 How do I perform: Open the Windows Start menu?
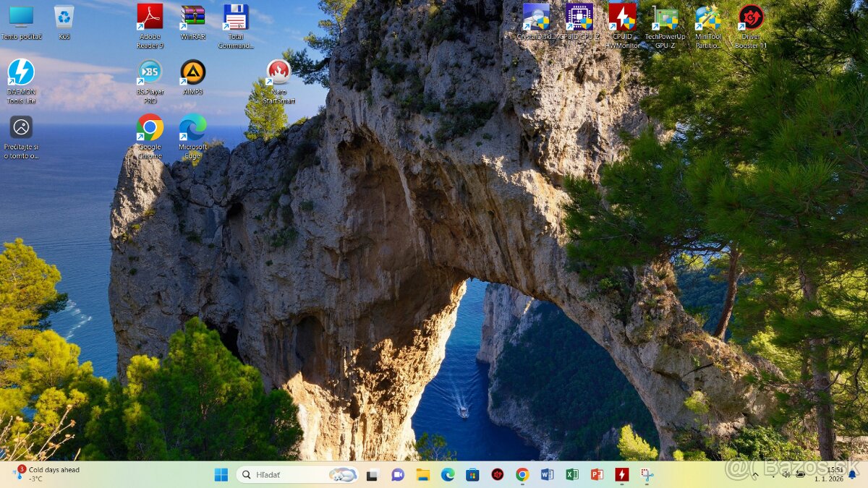coord(221,475)
